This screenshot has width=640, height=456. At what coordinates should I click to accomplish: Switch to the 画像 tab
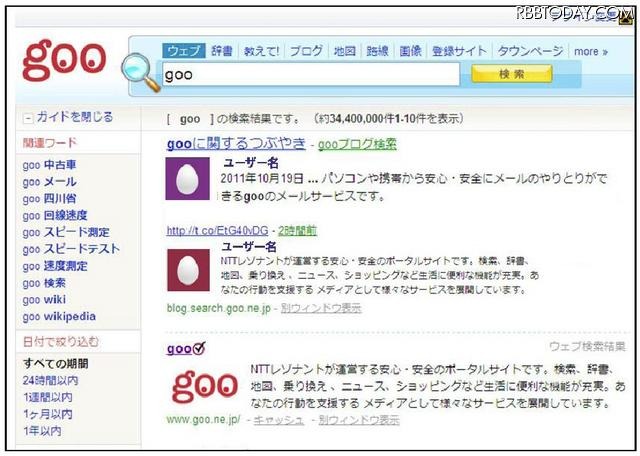410,51
